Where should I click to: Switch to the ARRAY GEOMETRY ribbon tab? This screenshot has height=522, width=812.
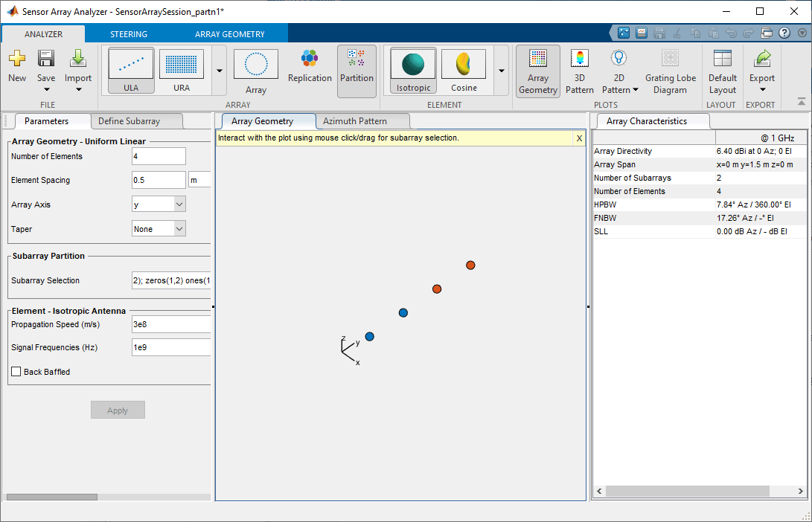click(229, 34)
